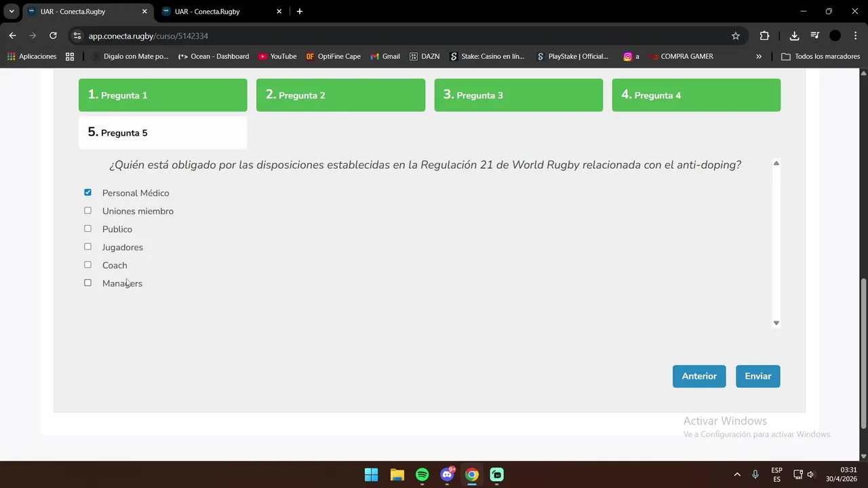Open Spotify from taskbar
This screenshot has width=868, height=488.
pos(422,474)
